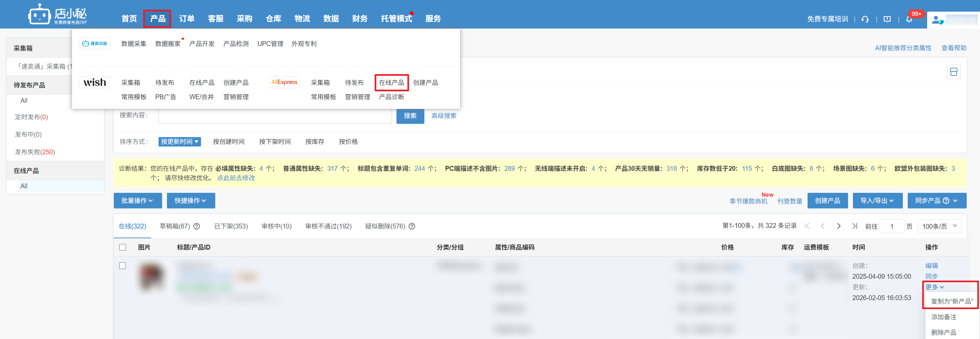This screenshot has height=339, width=980.
Task: Check the first product row checkbox
Action: 123,265
